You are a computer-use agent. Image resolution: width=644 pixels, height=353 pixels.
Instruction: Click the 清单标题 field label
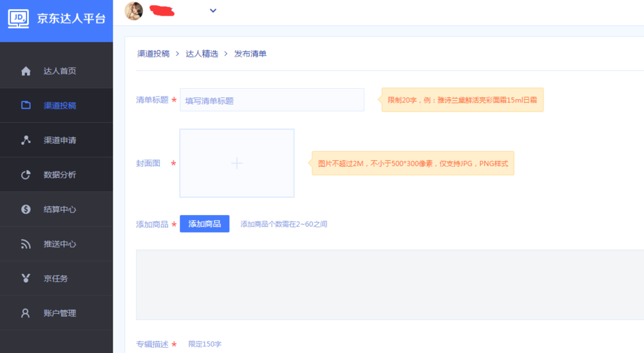pos(153,100)
